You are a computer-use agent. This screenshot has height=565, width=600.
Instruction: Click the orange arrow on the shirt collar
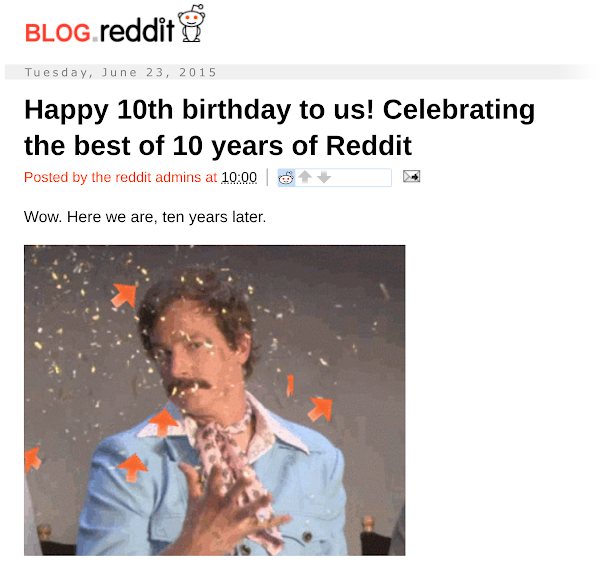tap(163, 422)
